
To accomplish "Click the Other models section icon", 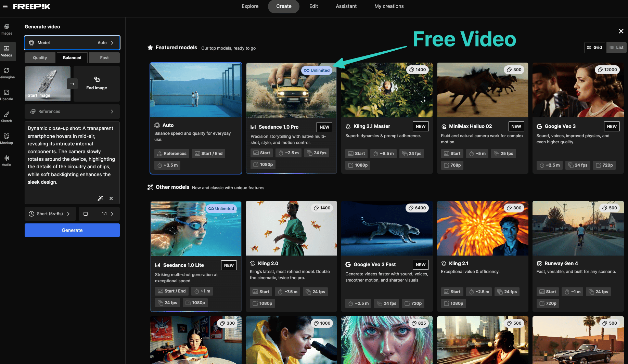I will (150, 187).
